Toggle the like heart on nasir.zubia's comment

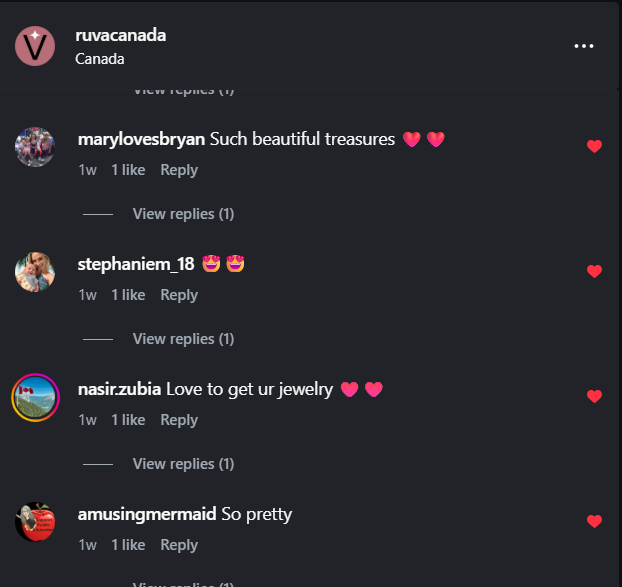tap(594, 396)
